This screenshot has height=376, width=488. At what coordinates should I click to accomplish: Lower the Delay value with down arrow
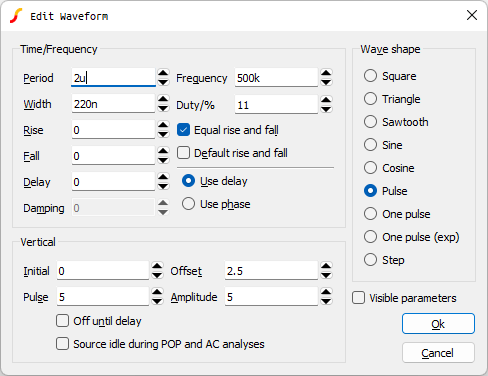(x=163, y=186)
